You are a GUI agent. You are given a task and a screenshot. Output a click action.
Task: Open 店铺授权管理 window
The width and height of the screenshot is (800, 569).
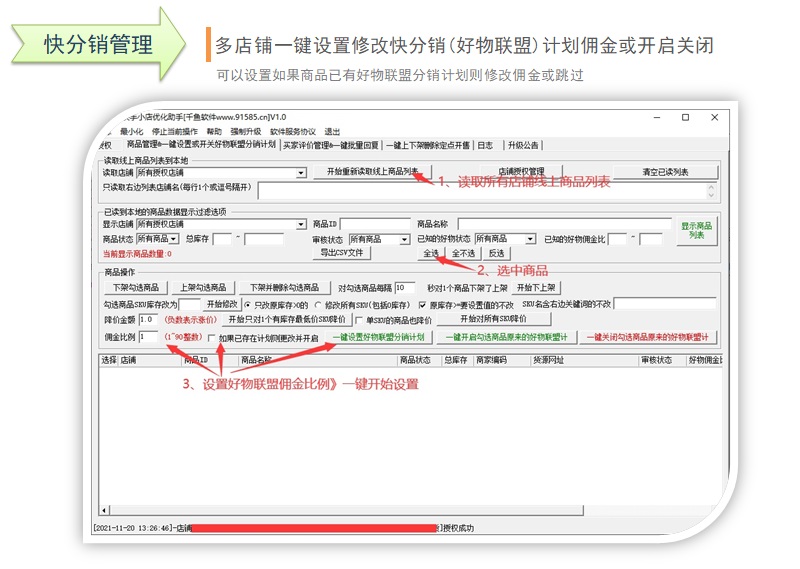click(521, 172)
